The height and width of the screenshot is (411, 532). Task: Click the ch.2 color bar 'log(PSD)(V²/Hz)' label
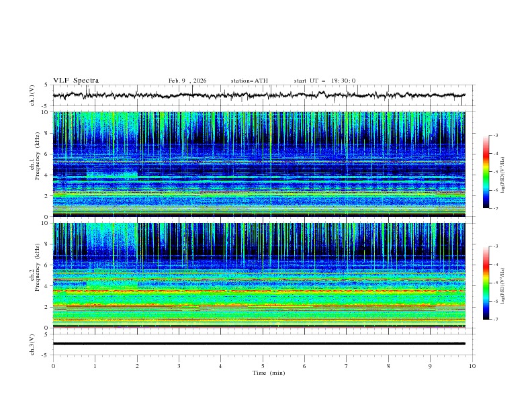tap(503, 286)
